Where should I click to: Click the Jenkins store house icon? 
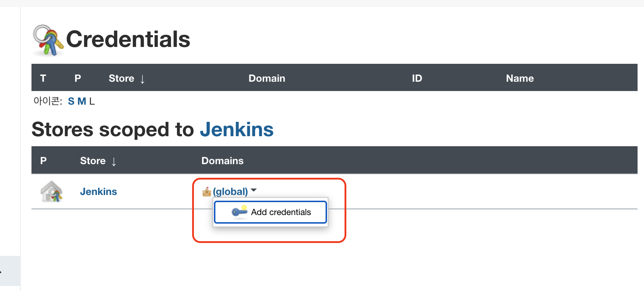point(52,191)
